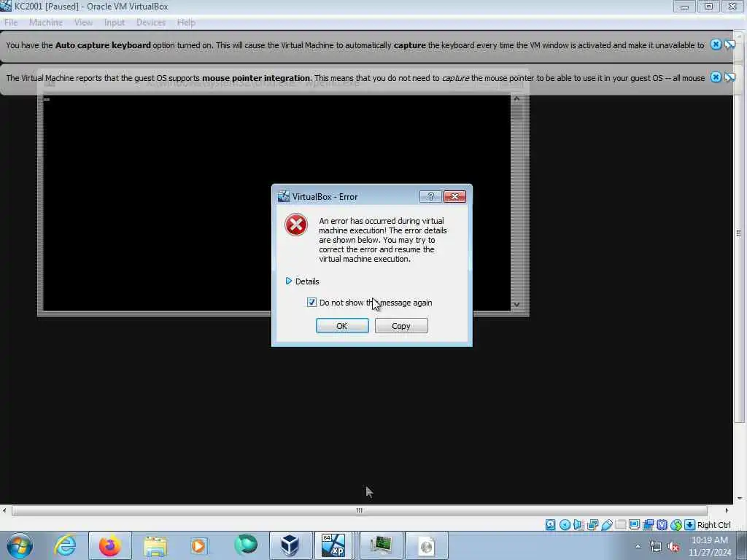Click the optical drive status icon

565,525
